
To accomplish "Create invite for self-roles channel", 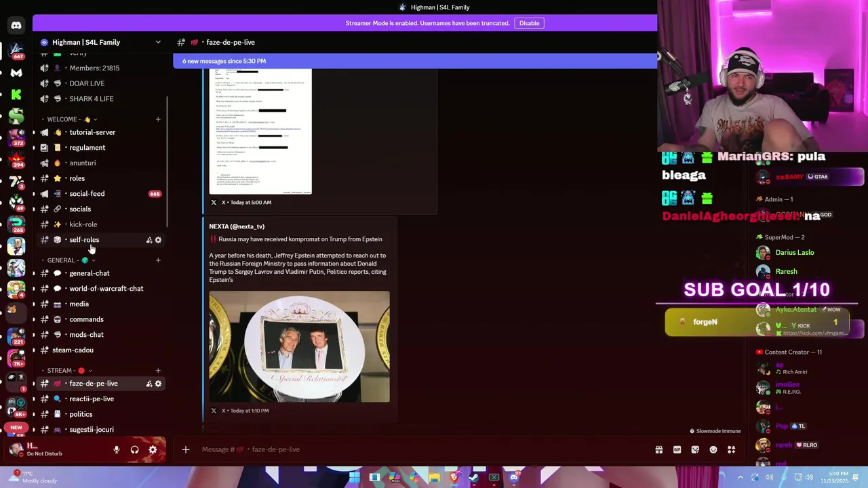I will tap(149, 240).
